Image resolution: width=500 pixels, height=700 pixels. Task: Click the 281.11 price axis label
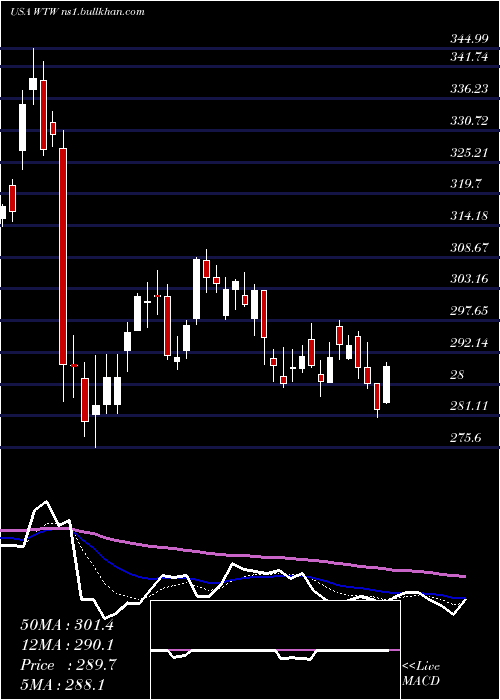pyautogui.click(x=469, y=406)
